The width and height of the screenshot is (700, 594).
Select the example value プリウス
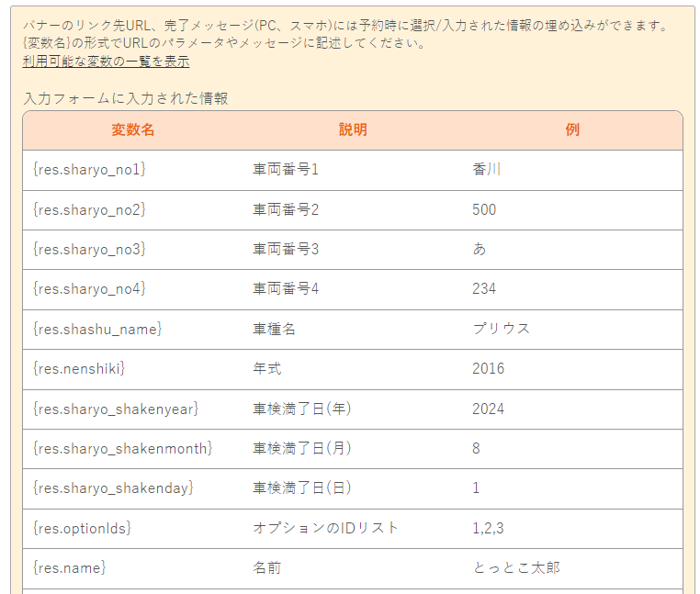click(x=501, y=329)
